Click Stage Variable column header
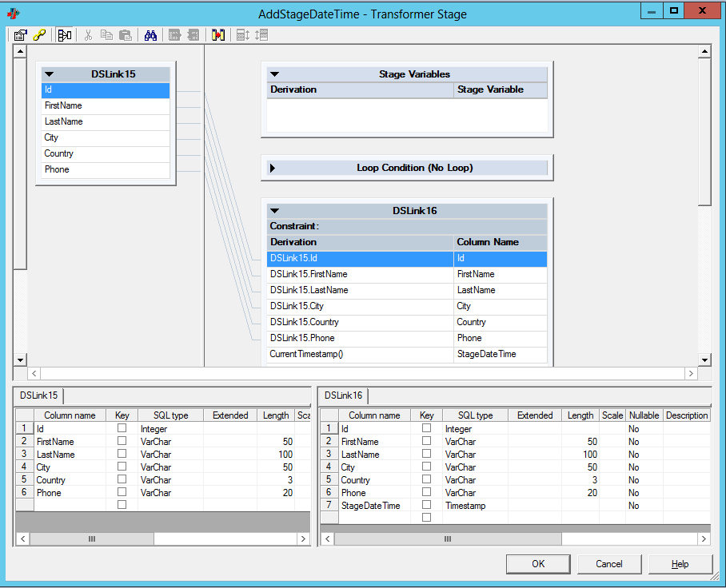 [x=501, y=89]
